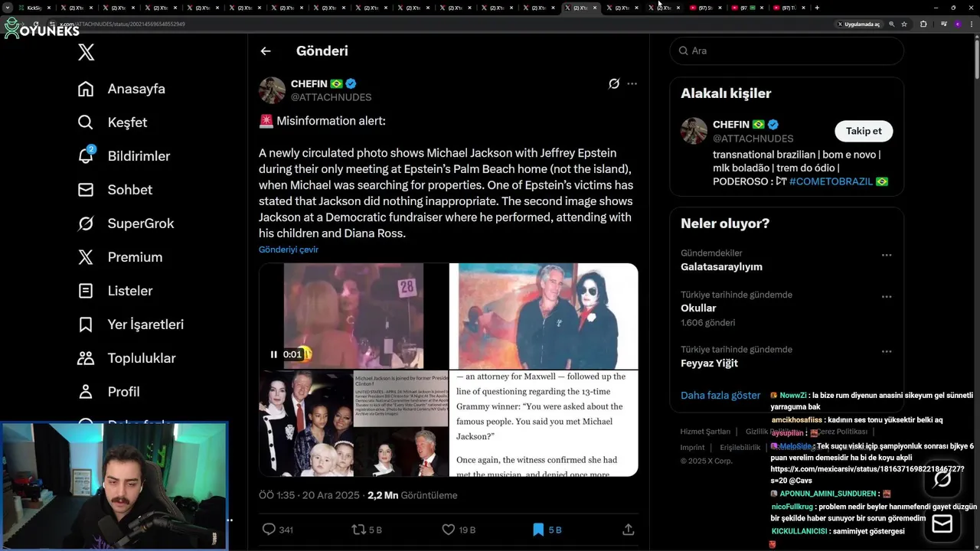Open Topluluklar communities
980x551 pixels.
127,358
